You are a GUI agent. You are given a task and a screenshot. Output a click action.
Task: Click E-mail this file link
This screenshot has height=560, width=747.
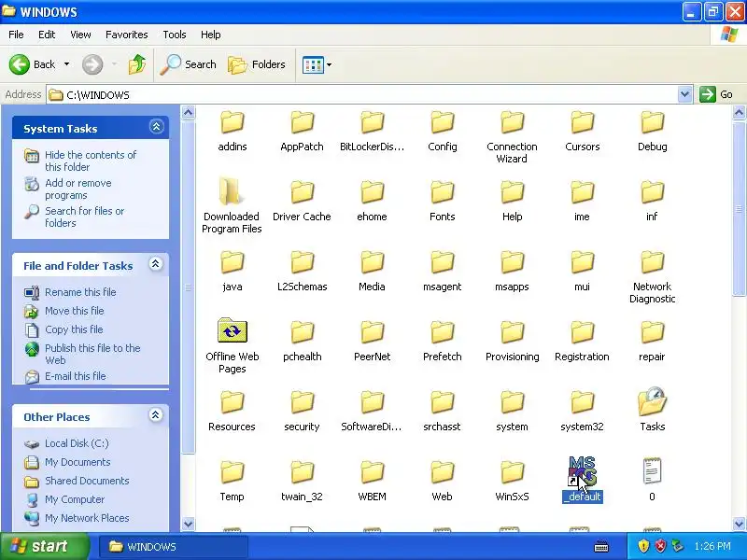pyautogui.click(x=76, y=376)
